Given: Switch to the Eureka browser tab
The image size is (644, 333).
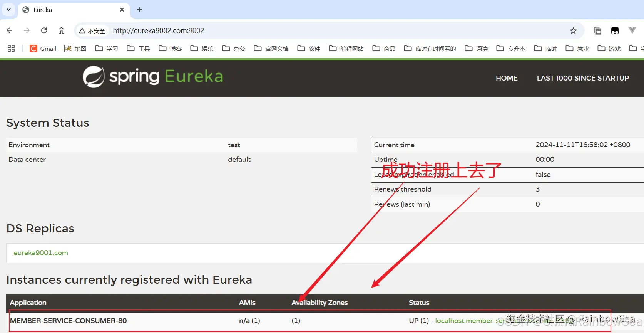Looking at the screenshot, I should point(74,10).
